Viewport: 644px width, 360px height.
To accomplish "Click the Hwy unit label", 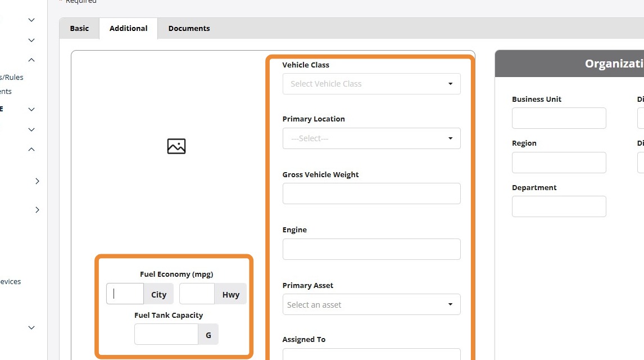I will click(231, 294).
